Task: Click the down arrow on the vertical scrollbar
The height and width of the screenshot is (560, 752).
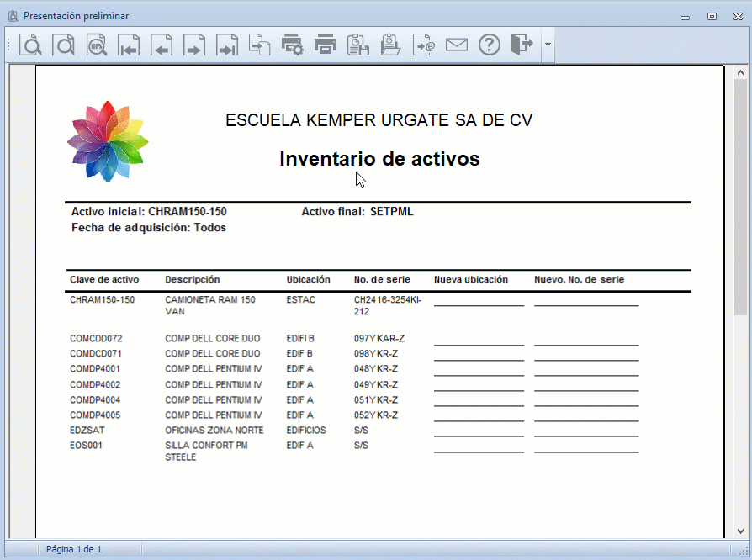Action: (739, 532)
